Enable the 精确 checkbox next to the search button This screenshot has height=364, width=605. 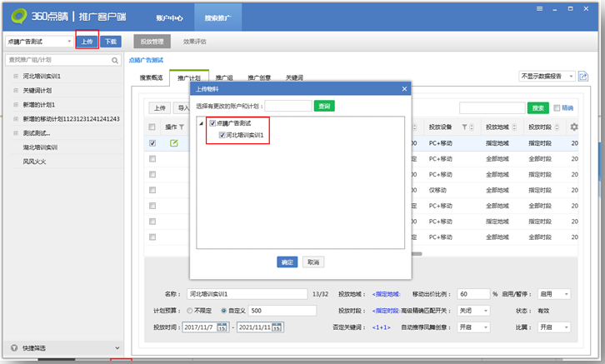[x=557, y=108]
